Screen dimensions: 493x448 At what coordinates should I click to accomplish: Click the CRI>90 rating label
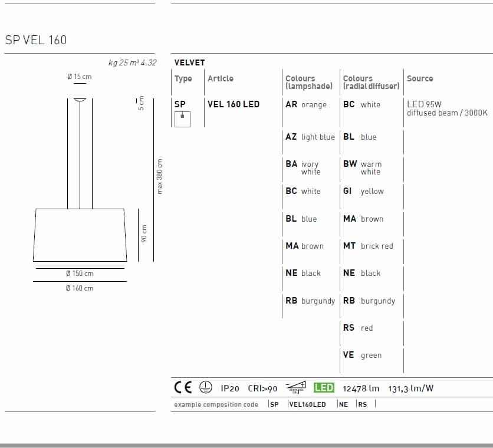262,388
